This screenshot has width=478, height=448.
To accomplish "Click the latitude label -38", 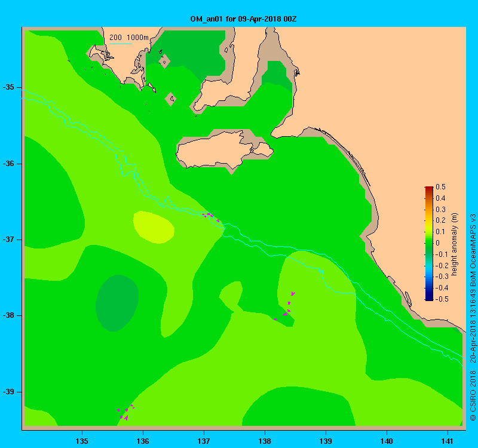I will 8,315.
